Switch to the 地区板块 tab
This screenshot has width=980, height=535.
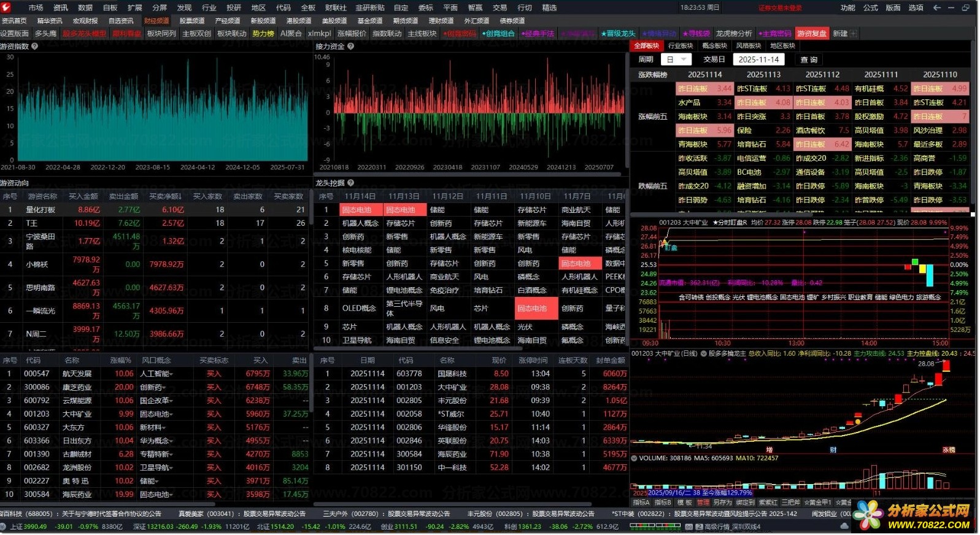pos(782,46)
